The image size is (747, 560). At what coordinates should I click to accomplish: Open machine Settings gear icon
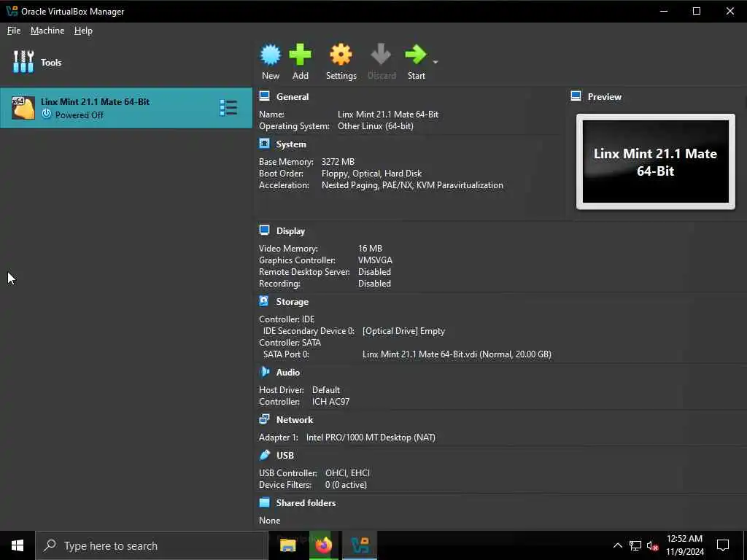341,55
